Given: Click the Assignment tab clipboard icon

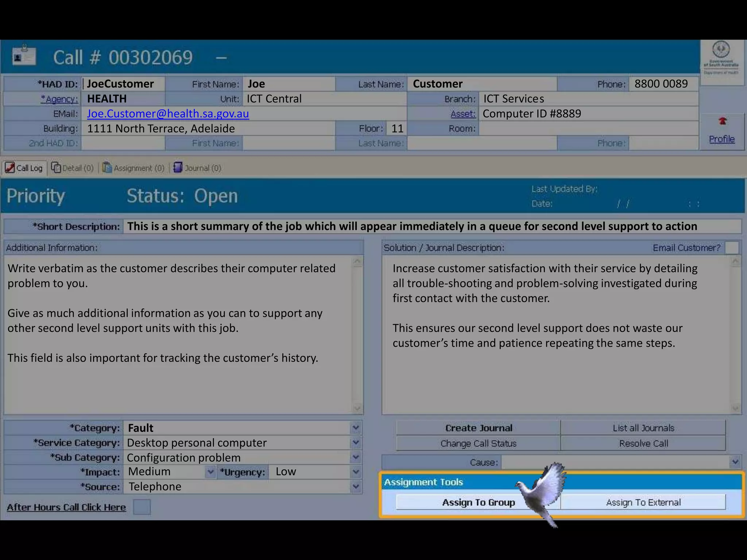Looking at the screenshot, I should point(107,168).
